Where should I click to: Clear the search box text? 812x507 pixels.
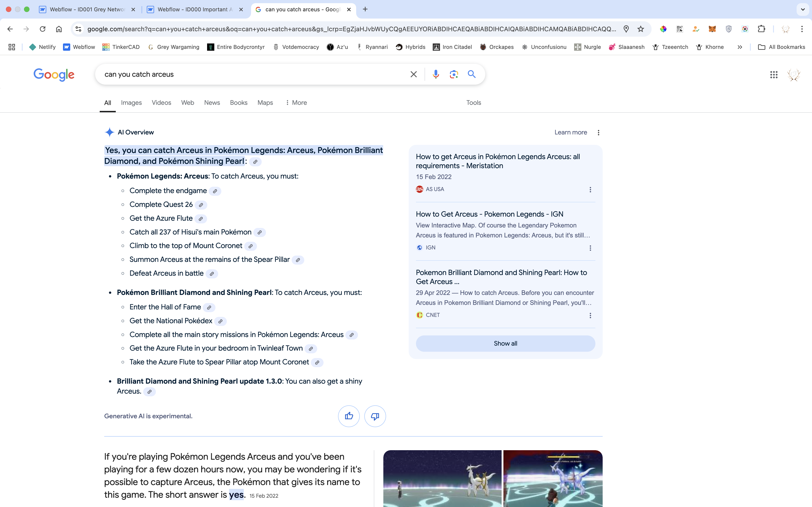[x=413, y=74]
